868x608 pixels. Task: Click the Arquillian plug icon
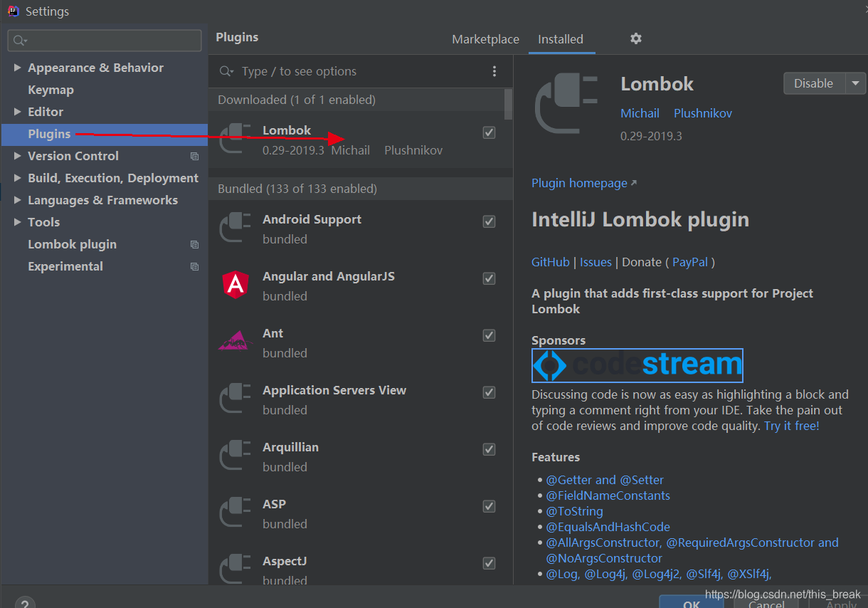(x=235, y=456)
